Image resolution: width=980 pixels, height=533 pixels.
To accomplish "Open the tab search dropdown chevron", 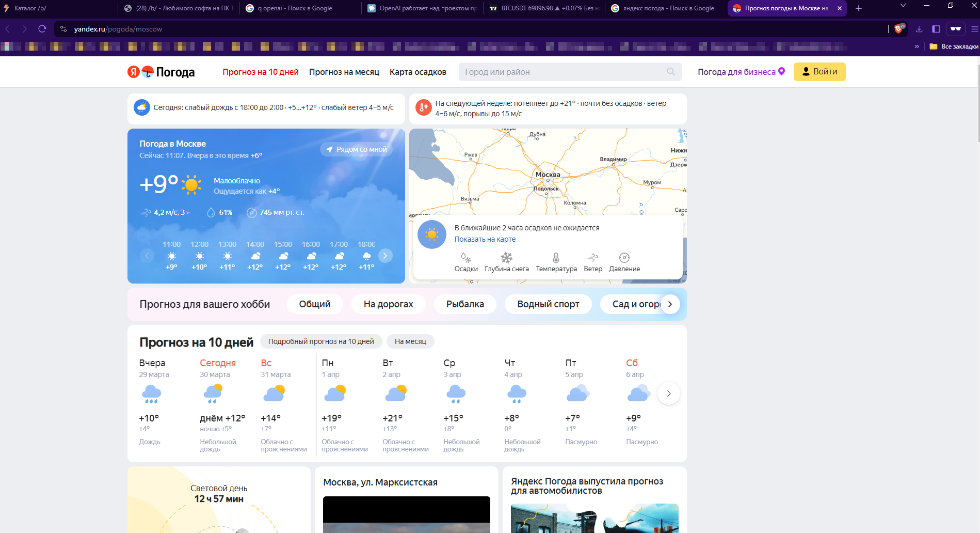I will coord(903,6).
